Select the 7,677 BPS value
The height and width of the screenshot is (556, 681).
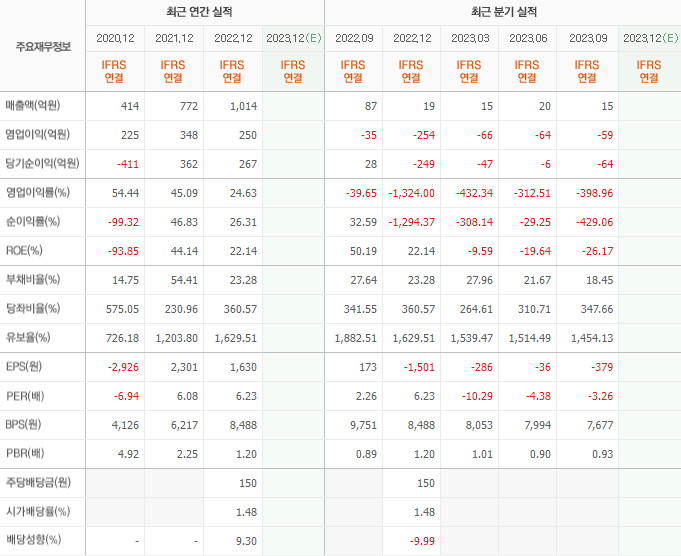(x=600, y=425)
